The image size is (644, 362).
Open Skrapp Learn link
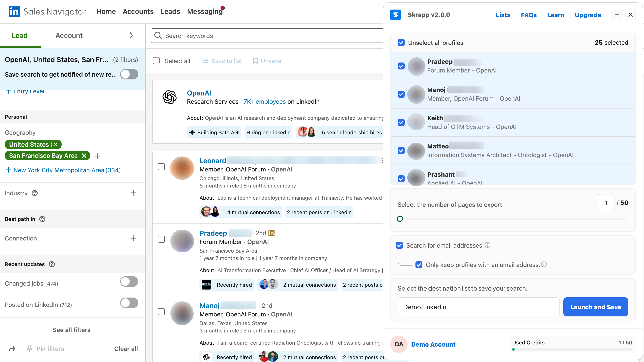point(556,15)
